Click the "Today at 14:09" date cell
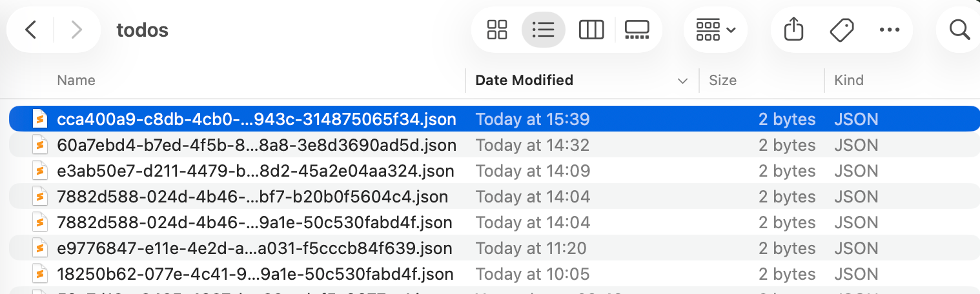Screen dimensions: 980x294 point(533,171)
